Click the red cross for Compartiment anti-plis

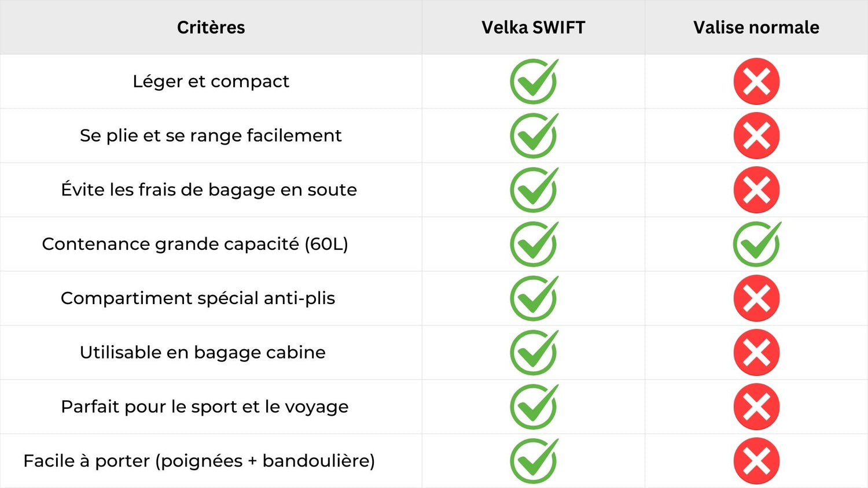[x=756, y=298]
